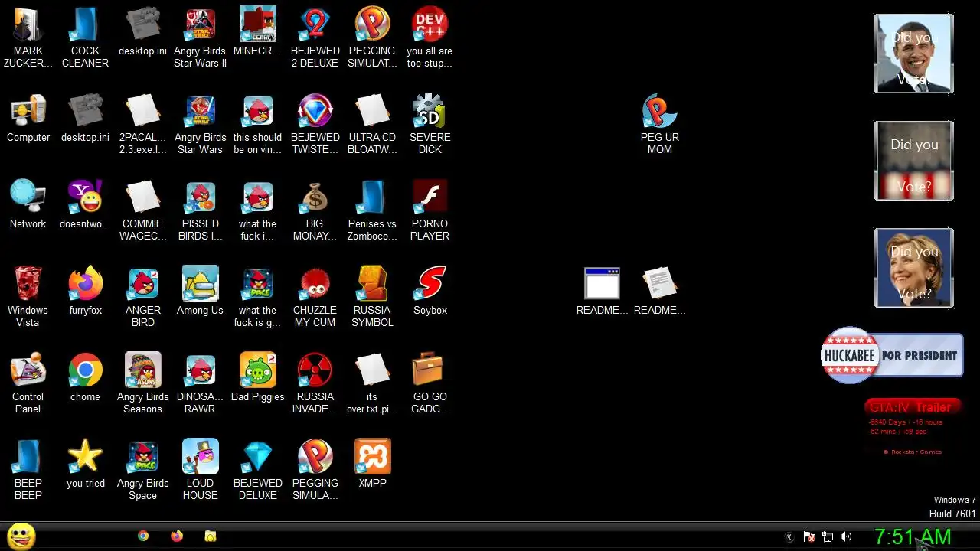Open Action Center flag tray icon
980x551 pixels.
pyautogui.click(x=808, y=537)
